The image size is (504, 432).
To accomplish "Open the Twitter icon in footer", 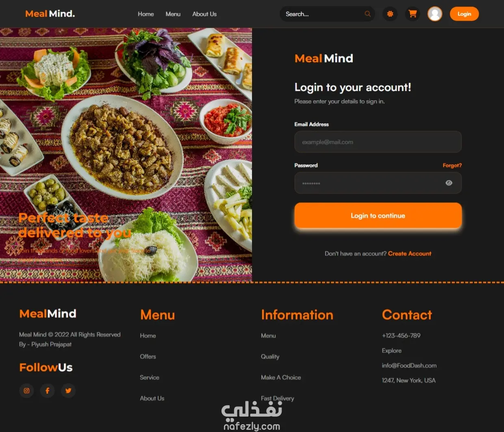I will coord(68,391).
